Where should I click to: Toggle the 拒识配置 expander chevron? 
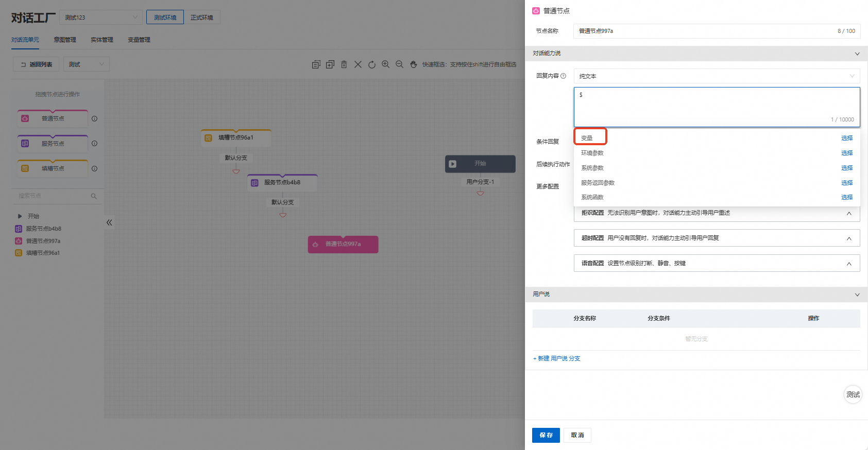click(849, 213)
